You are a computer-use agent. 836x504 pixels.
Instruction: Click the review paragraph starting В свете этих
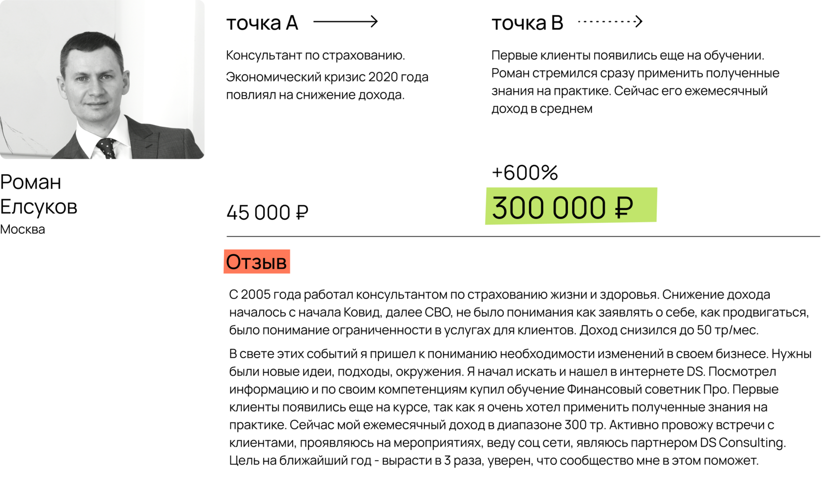click(x=521, y=407)
